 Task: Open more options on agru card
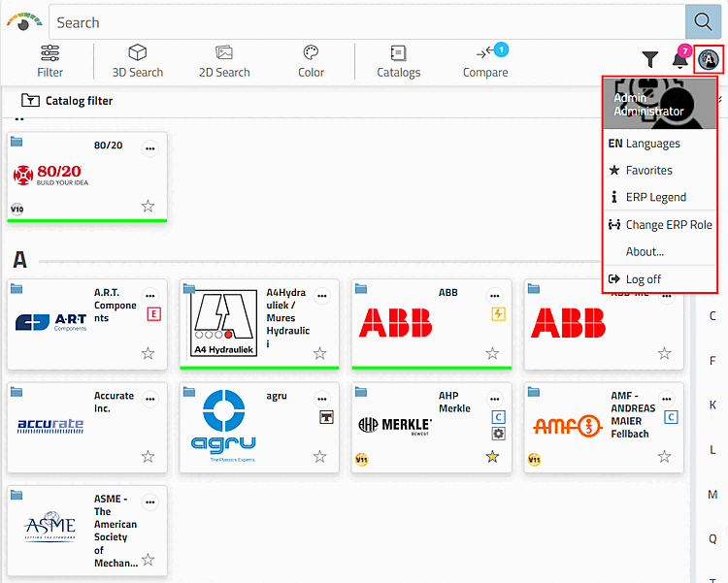click(x=321, y=400)
